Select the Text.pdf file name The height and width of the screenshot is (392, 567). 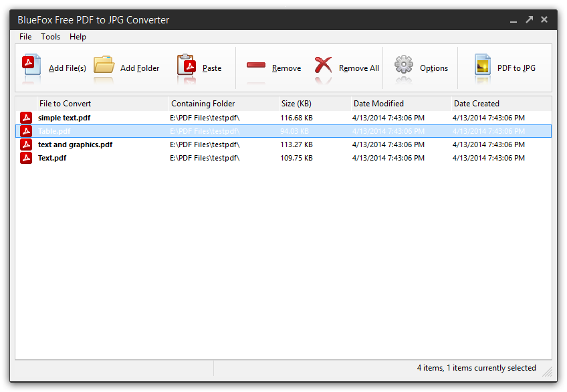pyautogui.click(x=52, y=158)
